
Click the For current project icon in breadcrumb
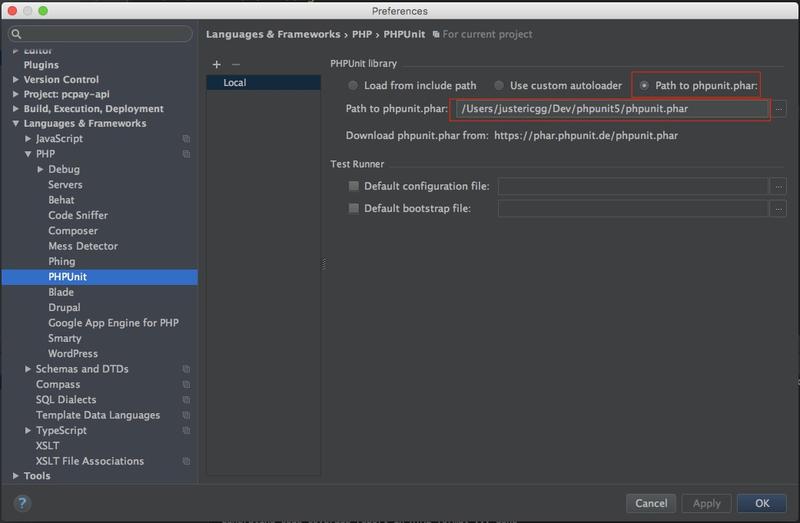click(x=436, y=34)
